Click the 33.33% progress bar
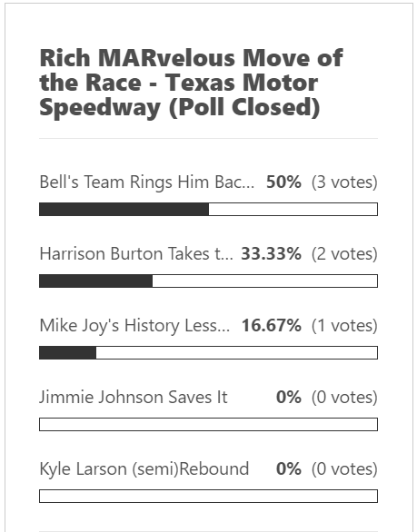The width and height of the screenshot is (417, 532). (209, 281)
